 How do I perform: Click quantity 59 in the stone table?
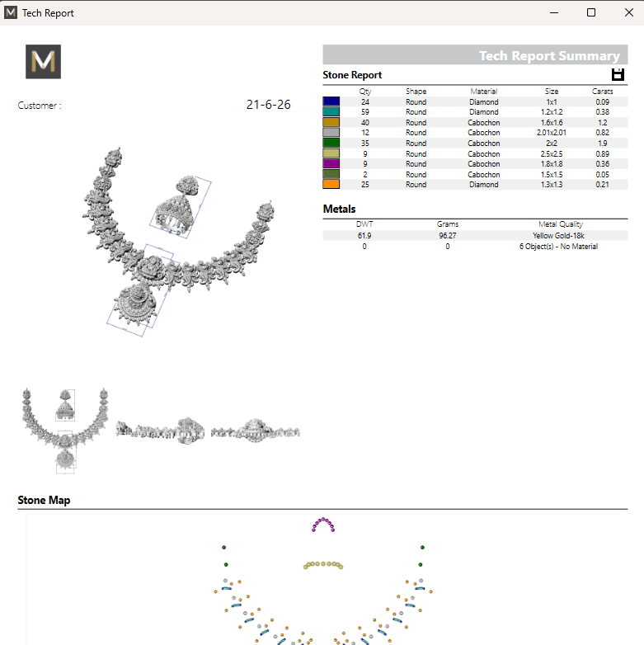[x=364, y=112]
